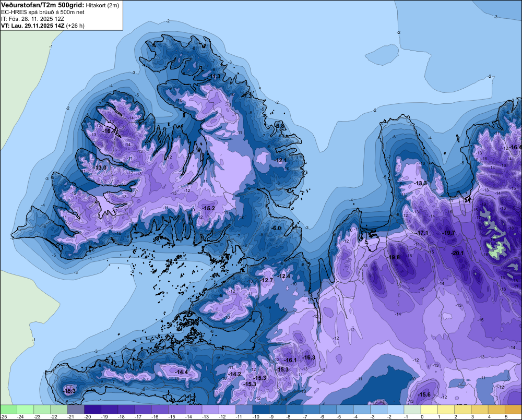The height and width of the screenshot is (420, 522).
Task: Select the -20.1 temperature value on the map
Action: (x=457, y=253)
